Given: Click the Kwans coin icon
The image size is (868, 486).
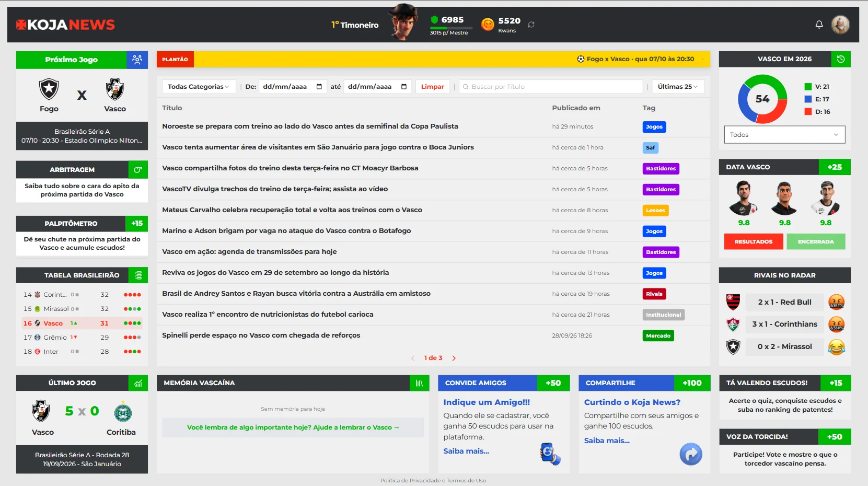Looking at the screenshot, I should [x=488, y=25].
